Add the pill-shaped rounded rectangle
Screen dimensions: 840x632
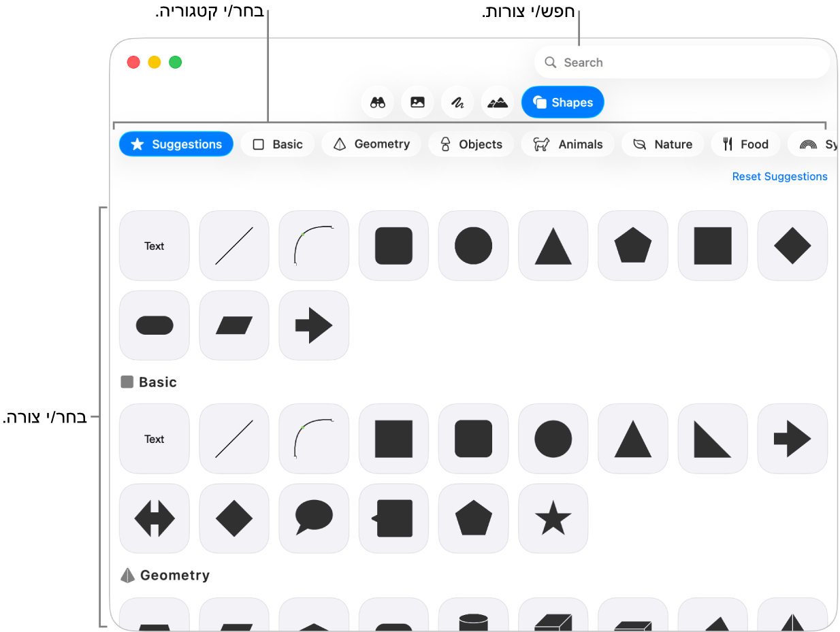(x=155, y=325)
